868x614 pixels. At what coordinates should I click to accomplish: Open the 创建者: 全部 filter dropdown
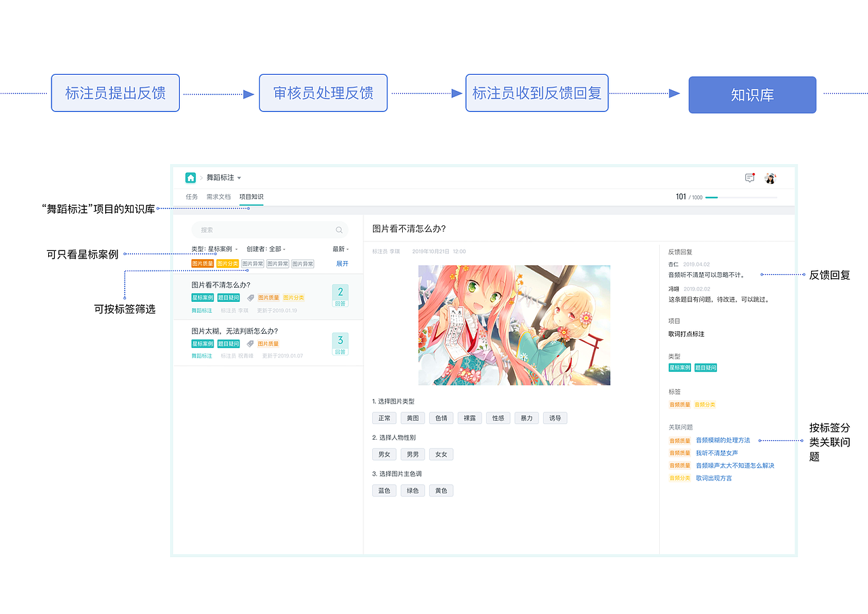click(x=266, y=249)
